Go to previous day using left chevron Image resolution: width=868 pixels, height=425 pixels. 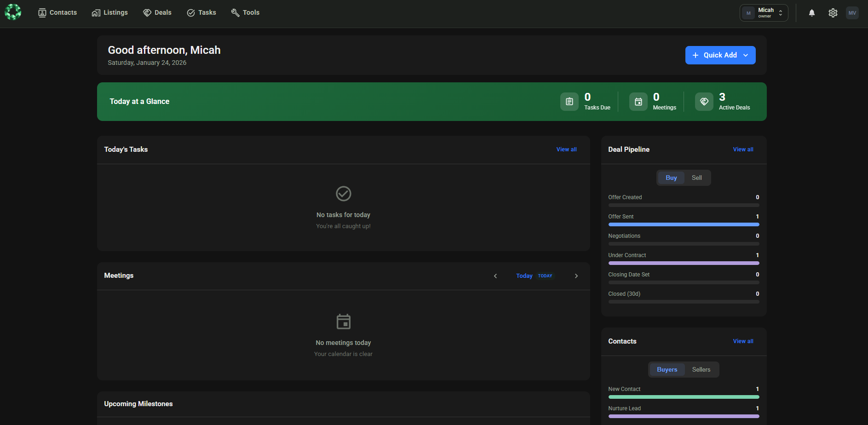pyautogui.click(x=495, y=276)
